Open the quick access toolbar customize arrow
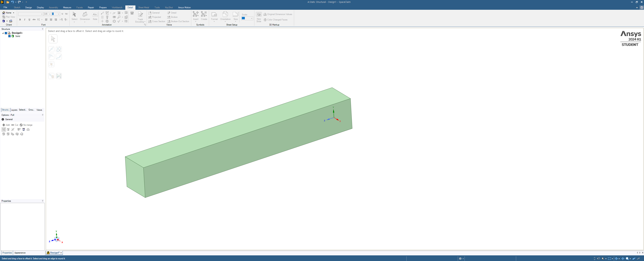The image size is (644, 261). click(26, 2)
